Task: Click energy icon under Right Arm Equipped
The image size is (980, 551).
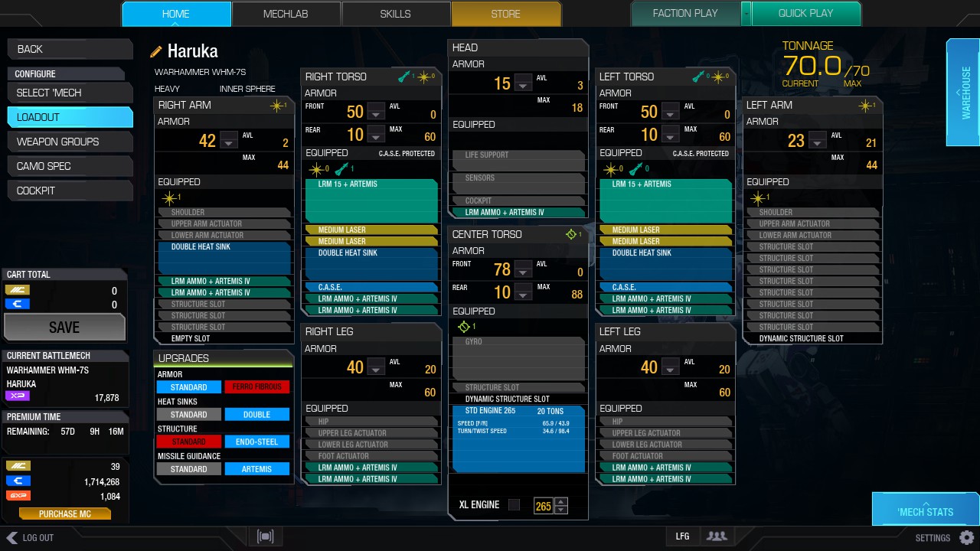Action: click(x=168, y=198)
